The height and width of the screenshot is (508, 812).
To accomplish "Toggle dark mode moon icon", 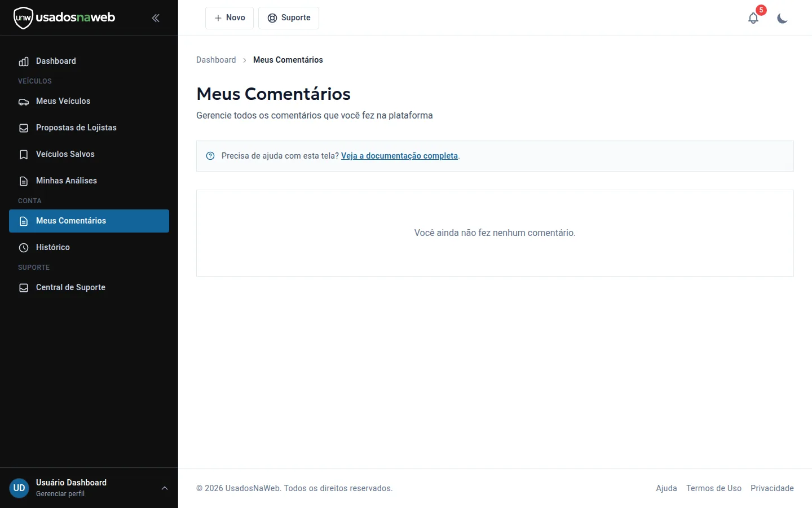I will [x=782, y=18].
